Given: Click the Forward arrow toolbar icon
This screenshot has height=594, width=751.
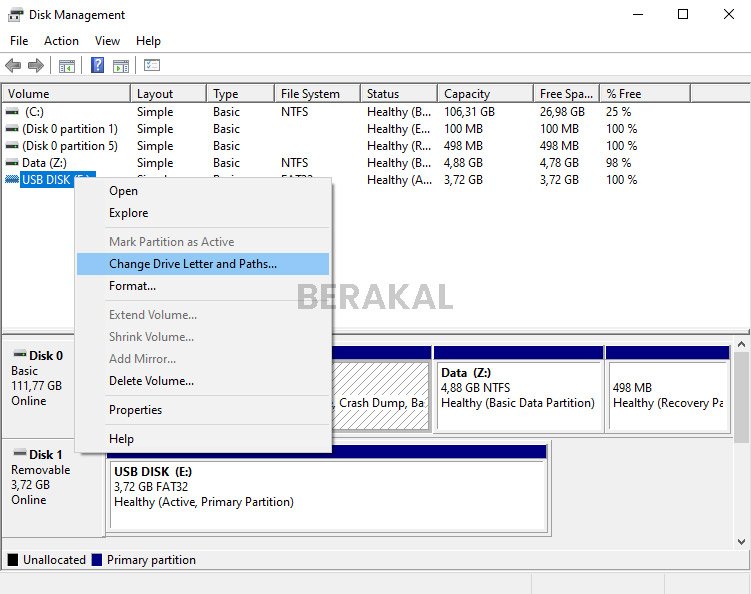Looking at the screenshot, I should pyautogui.click(x=36, y=65).
